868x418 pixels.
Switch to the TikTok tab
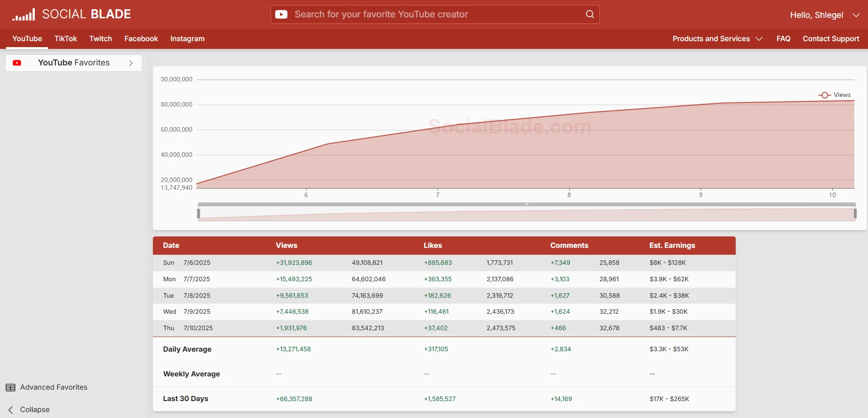click(65, 39)
